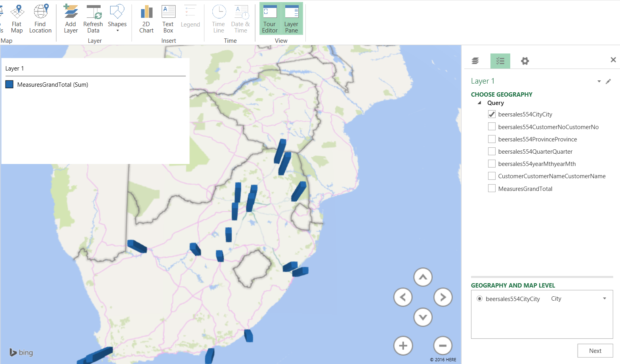Enable the MeasuresGrandTotal checkbox

(x=492, y=189)
